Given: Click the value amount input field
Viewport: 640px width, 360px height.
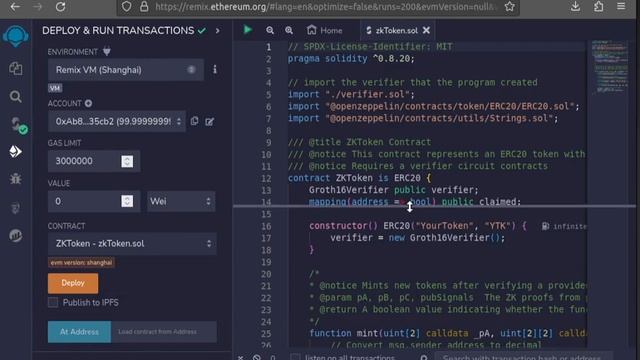Looking at the screenshot, I should (94, 201).
